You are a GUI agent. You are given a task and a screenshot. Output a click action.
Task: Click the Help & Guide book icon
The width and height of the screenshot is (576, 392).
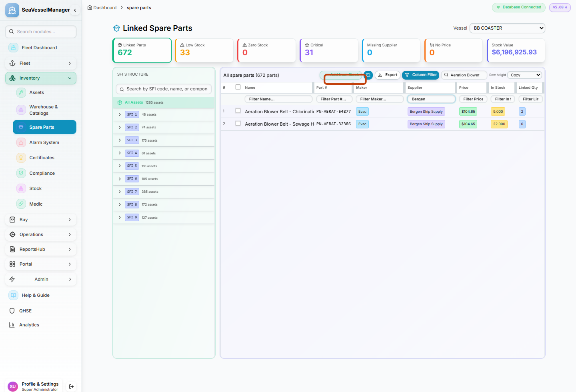13,295
